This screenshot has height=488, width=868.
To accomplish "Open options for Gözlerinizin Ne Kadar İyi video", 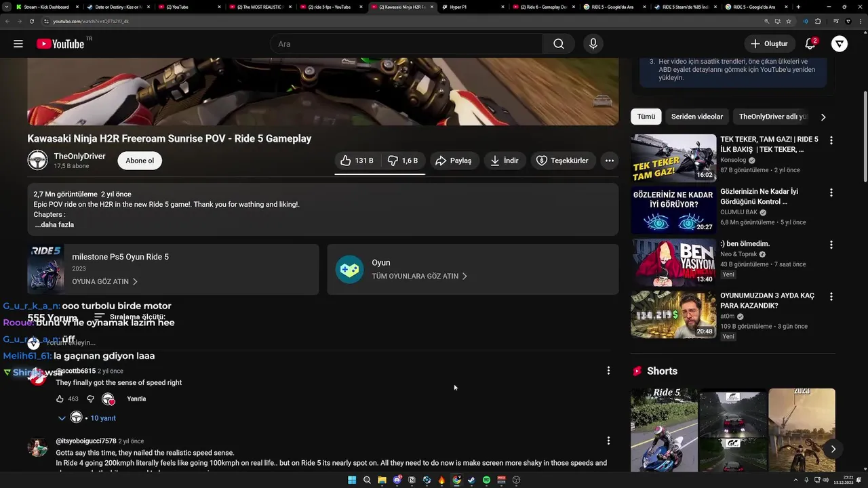I will (831, 192).
